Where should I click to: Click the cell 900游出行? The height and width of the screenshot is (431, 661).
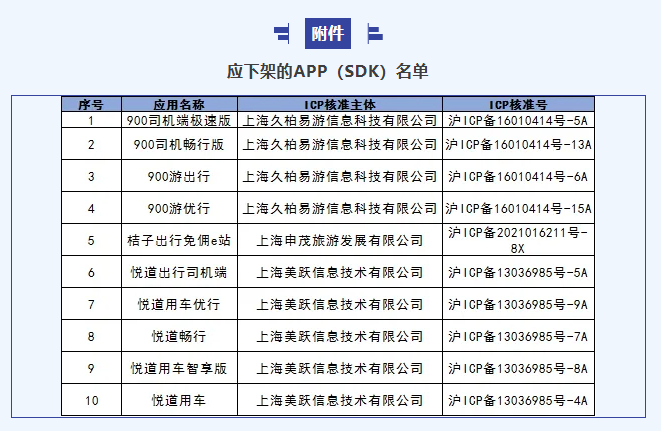tap(179, 176)
